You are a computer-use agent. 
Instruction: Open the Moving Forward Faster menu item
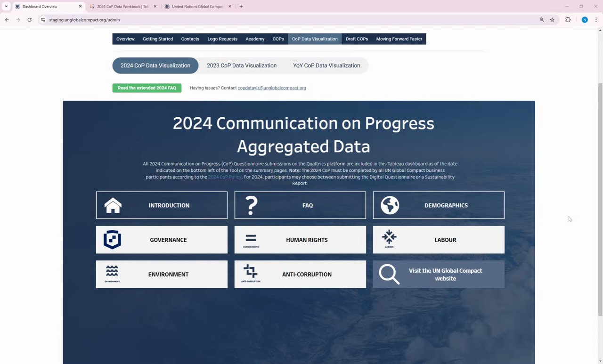coord(399,39)
